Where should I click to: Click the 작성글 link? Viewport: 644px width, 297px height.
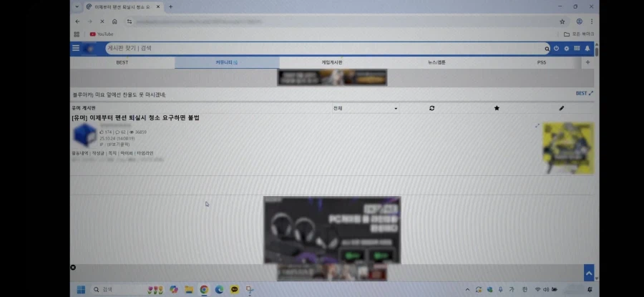99,153
